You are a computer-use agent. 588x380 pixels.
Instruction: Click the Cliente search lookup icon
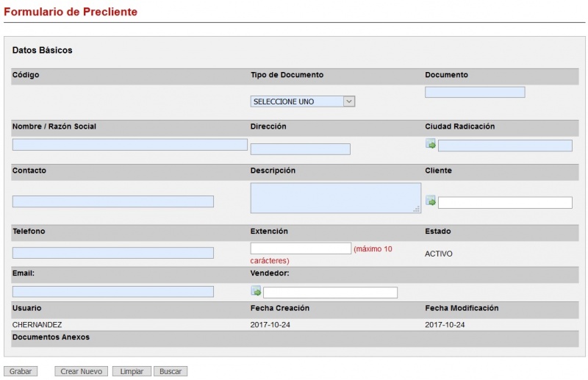431,201
